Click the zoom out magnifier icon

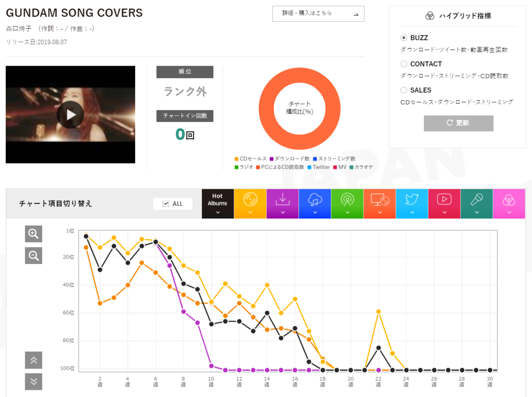34,255
